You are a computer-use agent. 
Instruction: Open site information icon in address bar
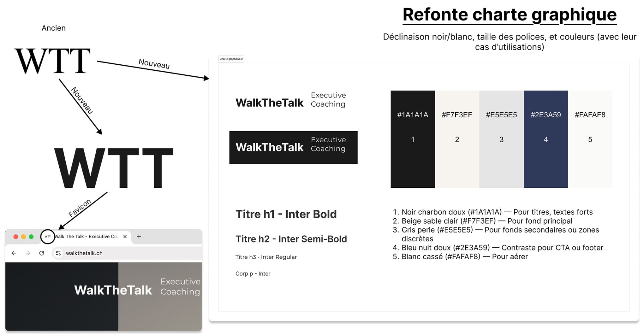[58, 253]
